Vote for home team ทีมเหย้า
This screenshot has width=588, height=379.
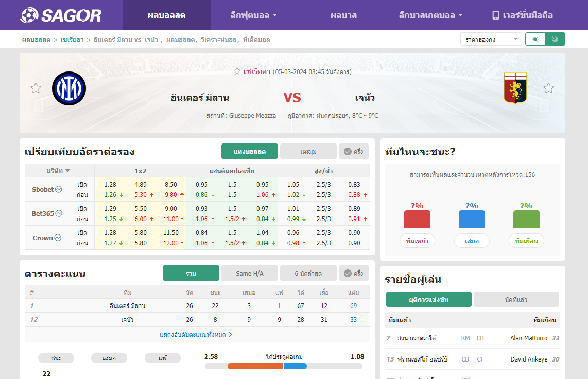pos(417,241)
